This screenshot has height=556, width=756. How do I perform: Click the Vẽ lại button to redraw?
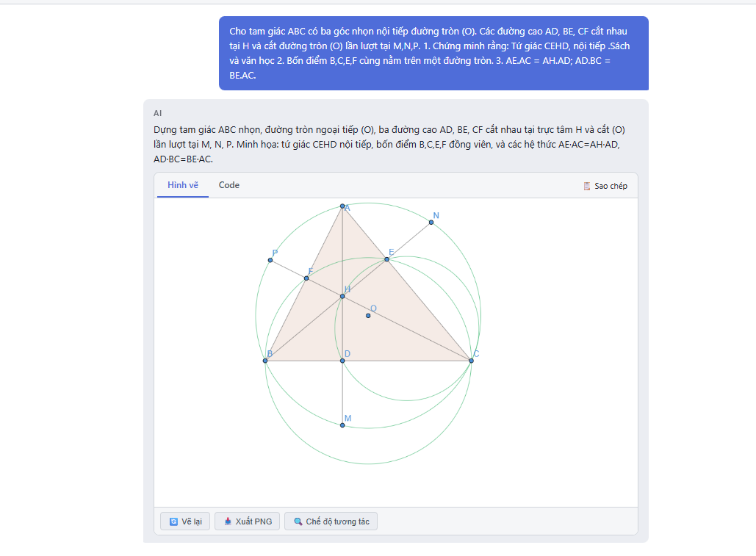(x=184, y=521)
